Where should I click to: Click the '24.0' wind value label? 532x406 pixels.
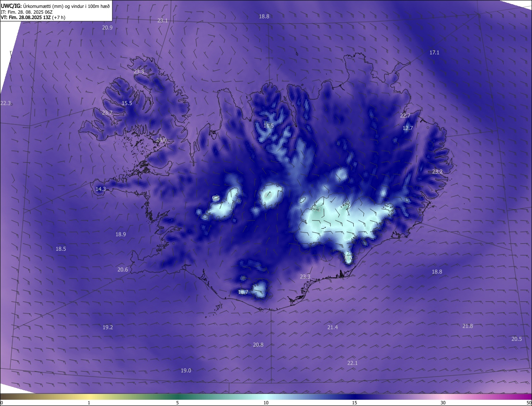(161, 140)
